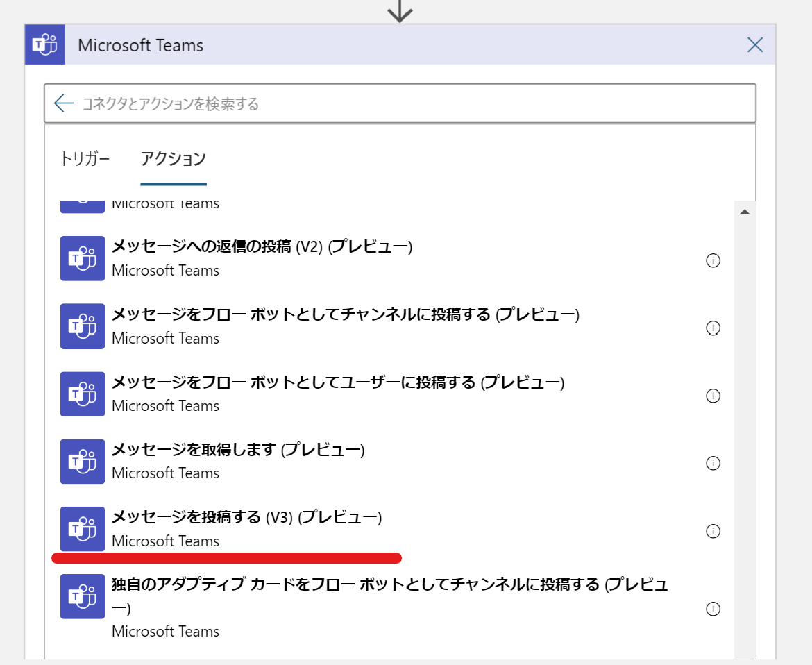Show info for メッセージを取得します
The height and width of the screenshot is (665, 812).
point(713,463)
